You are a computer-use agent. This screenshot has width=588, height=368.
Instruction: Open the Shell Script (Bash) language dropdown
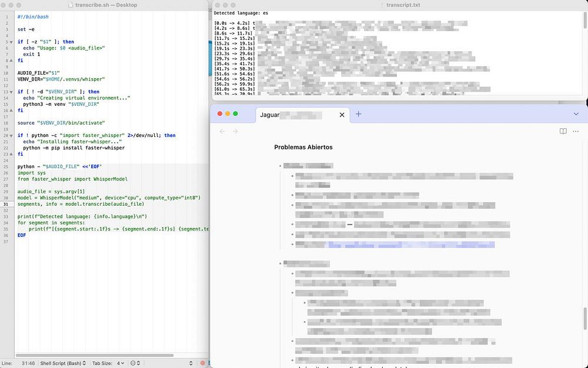pos(64,363)
